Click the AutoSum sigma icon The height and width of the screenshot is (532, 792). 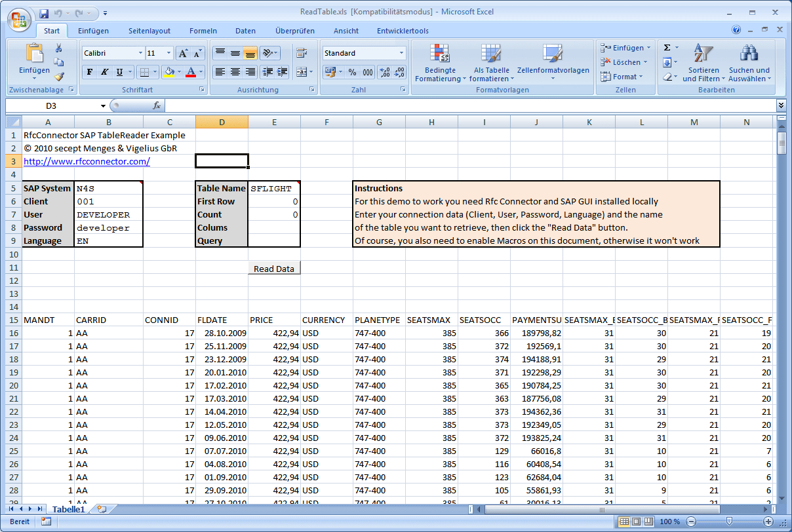[667, 48]
